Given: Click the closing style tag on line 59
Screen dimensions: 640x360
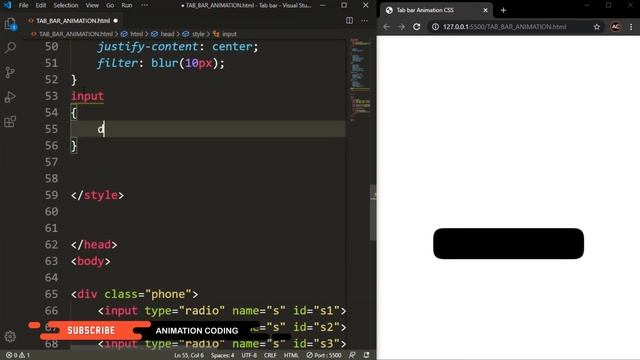Looking at the screenshot, I should [97, 195].
